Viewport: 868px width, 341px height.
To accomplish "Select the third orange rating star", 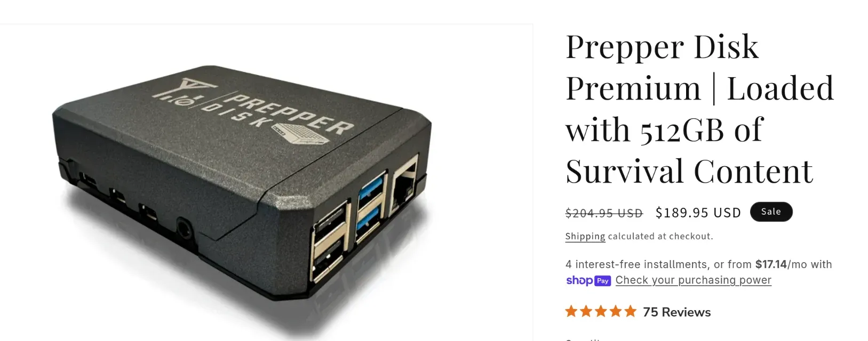I will tap(601, 311).
